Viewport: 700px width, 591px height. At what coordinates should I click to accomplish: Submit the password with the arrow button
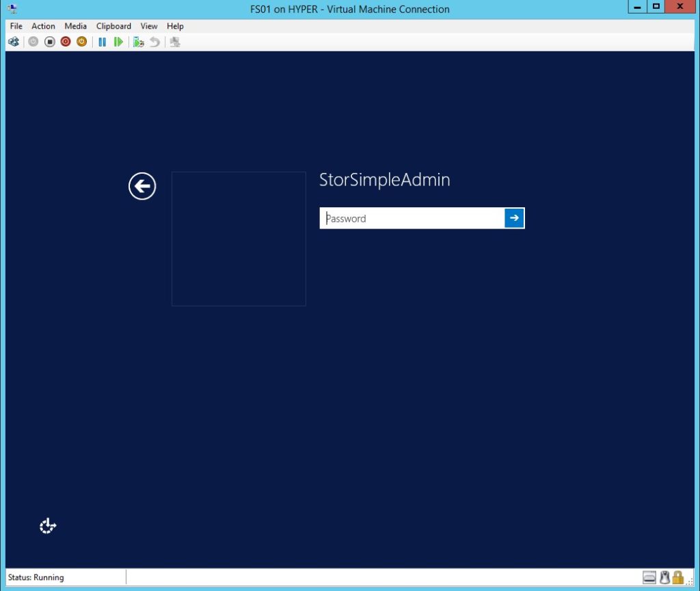(514, 218)
